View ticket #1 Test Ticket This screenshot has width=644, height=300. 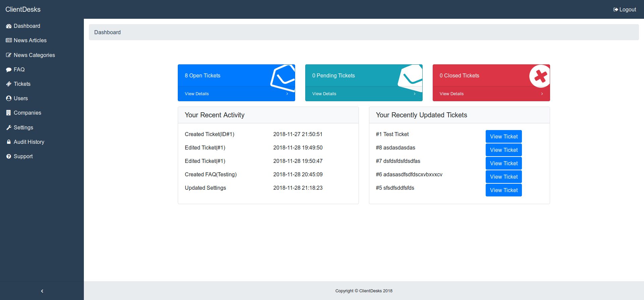click(503, 136)
